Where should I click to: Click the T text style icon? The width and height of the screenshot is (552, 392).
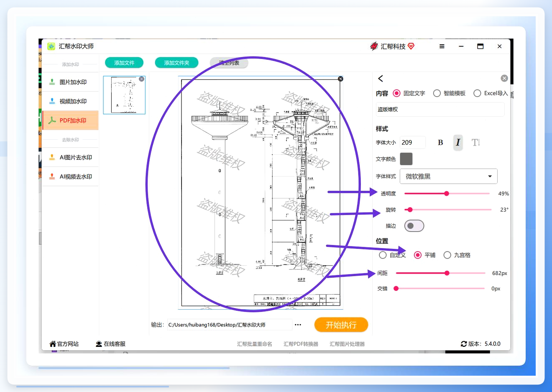click(x=475, y=143)
